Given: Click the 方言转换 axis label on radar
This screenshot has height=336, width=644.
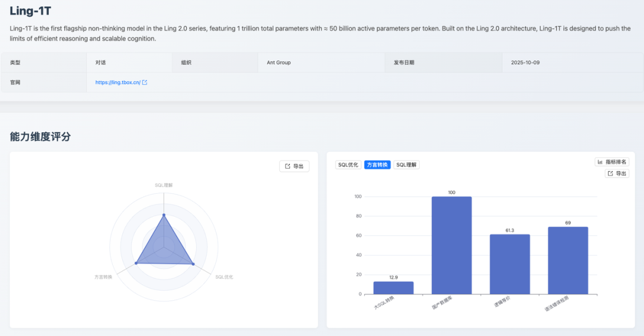Looking at the screenshot, I should coord(103,277).
